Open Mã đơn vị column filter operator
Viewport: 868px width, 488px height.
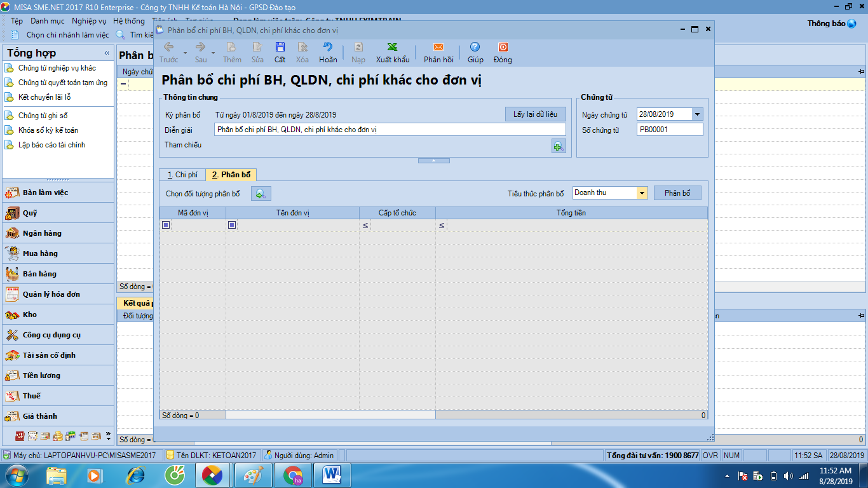[x=166, y=225]
